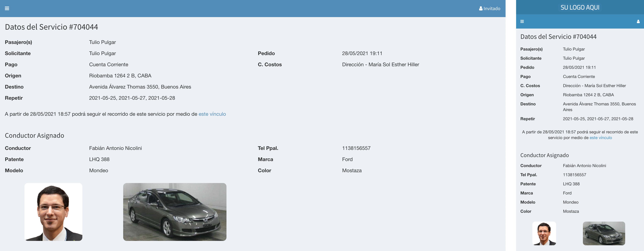
Task: Click user icon in mobile preview header
Action: 638,21
